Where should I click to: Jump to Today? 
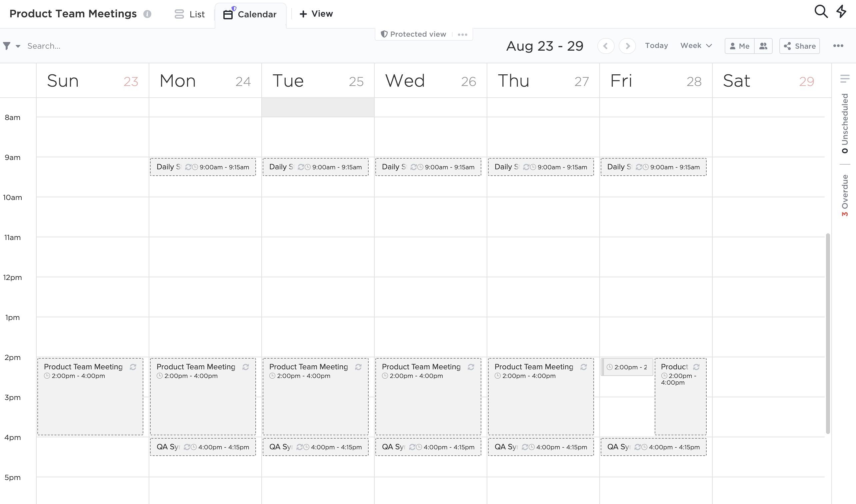[x=656, y=46]
